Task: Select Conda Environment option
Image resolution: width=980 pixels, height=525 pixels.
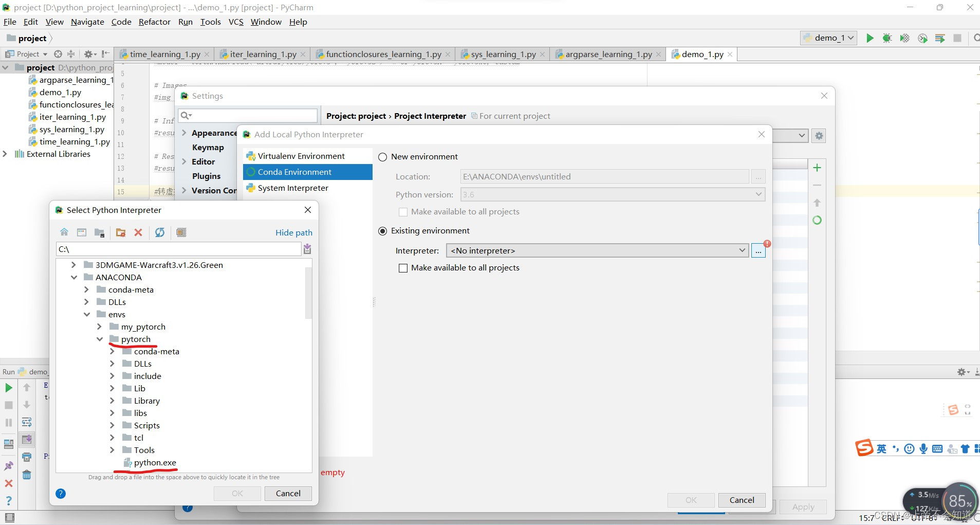Action: pyautogui.click(x=307, y=172)
